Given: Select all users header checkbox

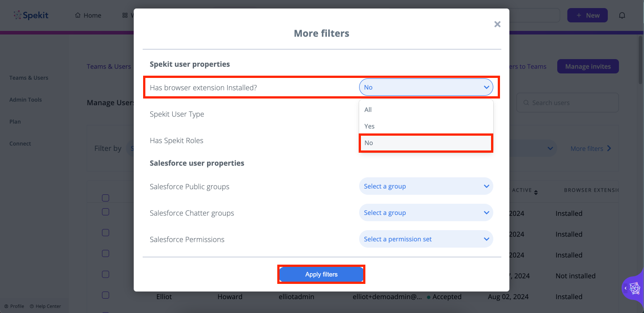Looking at the screenshot, I should 106,198.
